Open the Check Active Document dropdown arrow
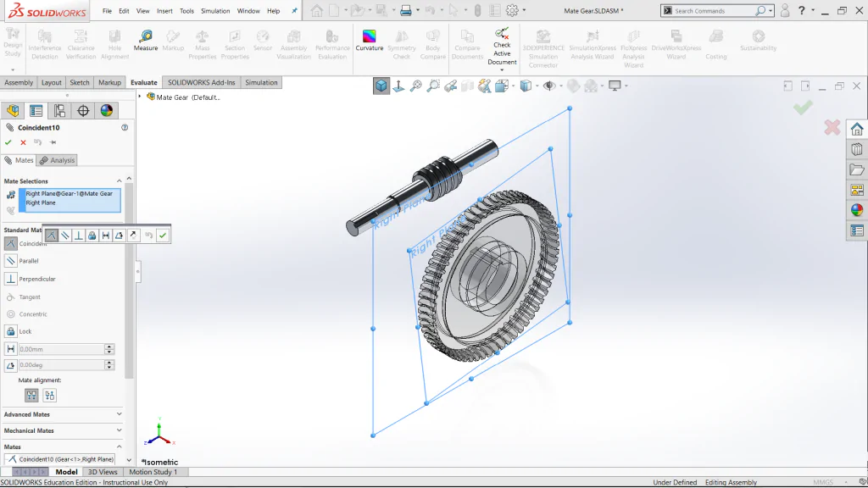 tap(502, 70)
